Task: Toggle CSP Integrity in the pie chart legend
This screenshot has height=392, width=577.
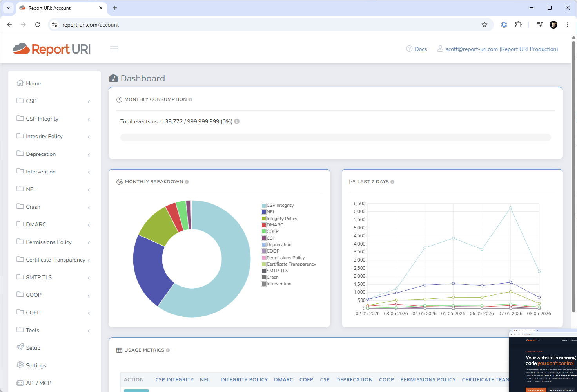Action: (x=278, y=205)
